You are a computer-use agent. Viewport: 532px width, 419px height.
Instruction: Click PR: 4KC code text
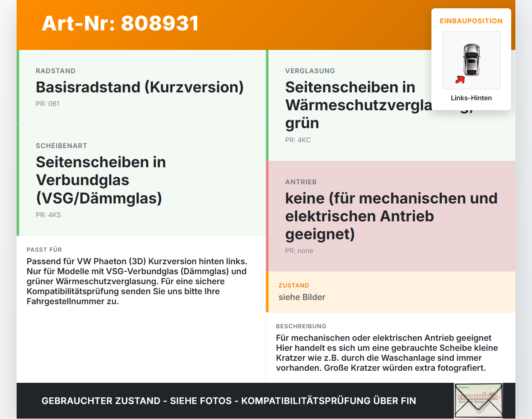(x=298, y=140)
